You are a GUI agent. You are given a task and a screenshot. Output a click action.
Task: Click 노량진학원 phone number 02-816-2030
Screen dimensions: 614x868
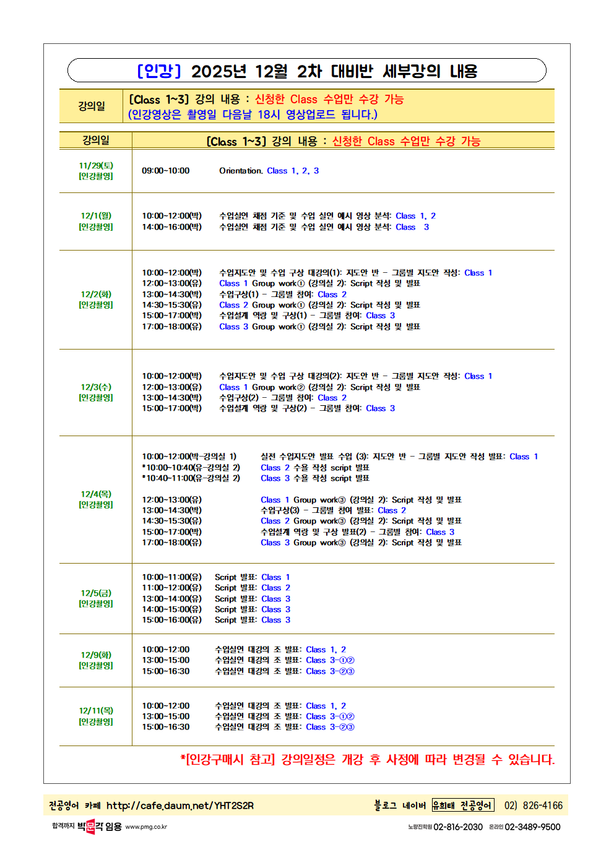pyautogui.click(x=457, y=827)
